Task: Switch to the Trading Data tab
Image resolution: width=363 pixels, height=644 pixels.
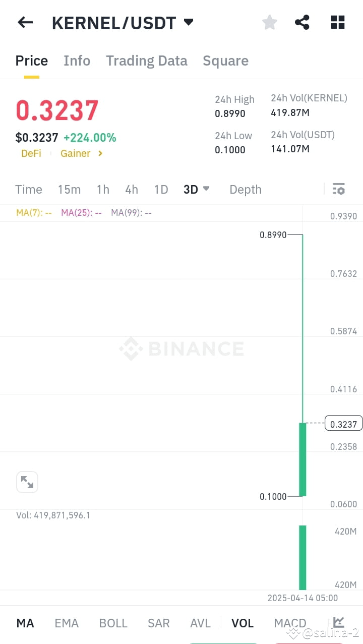Action: coord(146,61)
